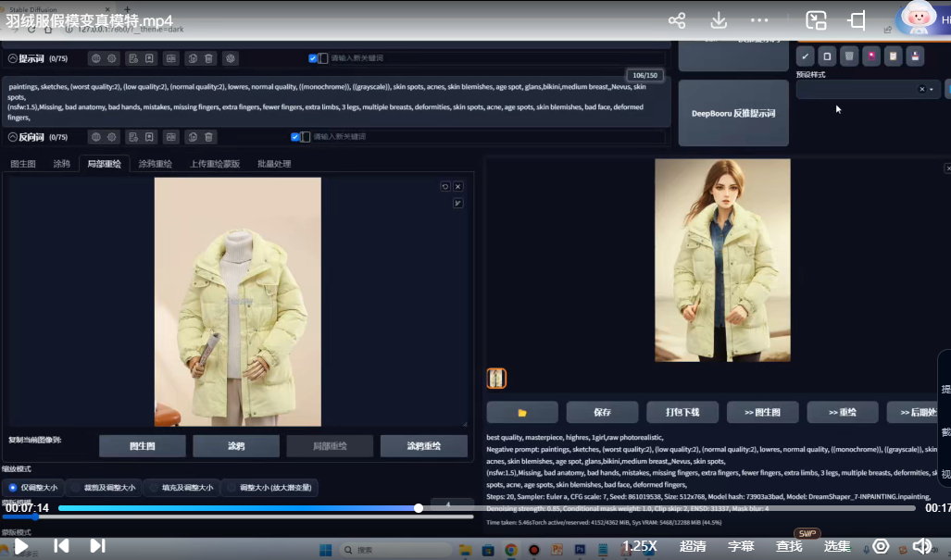951x560 pixels.
Task: Collapse the 提示词 section
Action: pos(13,58)
